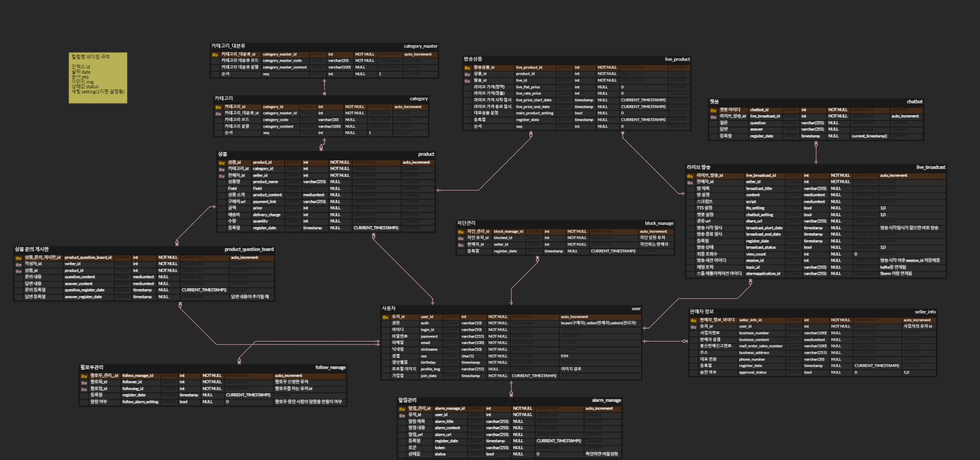Select the seller_info table name label
The height and width of the screenshot is (460, 980).
tap(925, 312)
